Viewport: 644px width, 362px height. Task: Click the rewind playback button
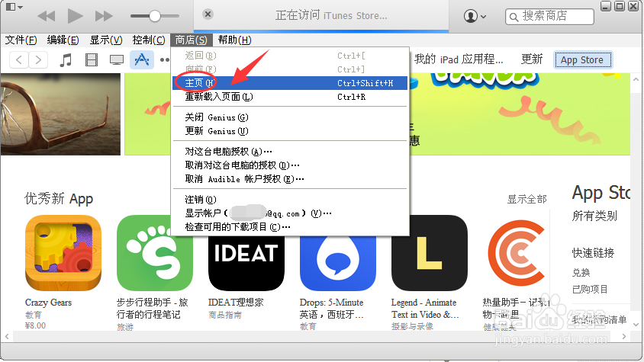click(46, 16)
